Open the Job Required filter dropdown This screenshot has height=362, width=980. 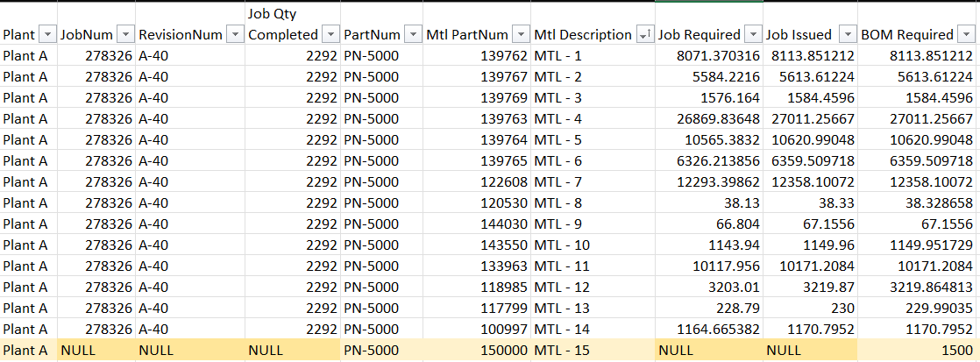pyautogui.click(x=753, y=35)
